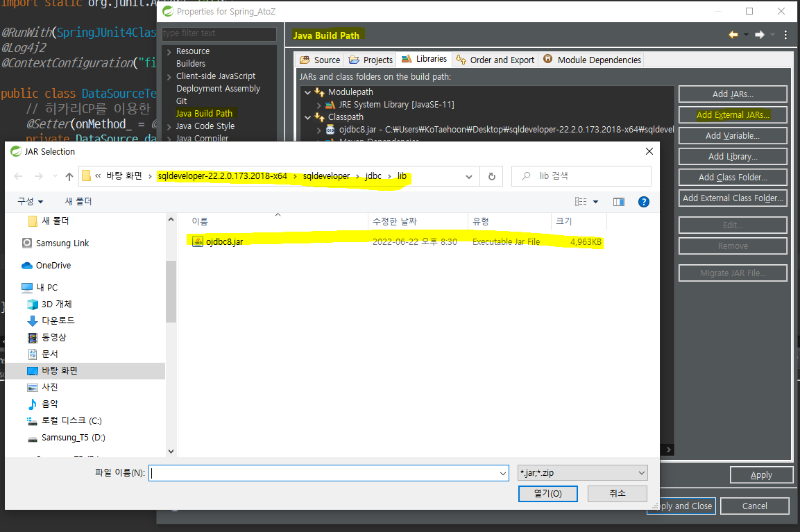Change the file view layout icon
The height and width of the screenshot is (532, 800).
coord(581,202)
